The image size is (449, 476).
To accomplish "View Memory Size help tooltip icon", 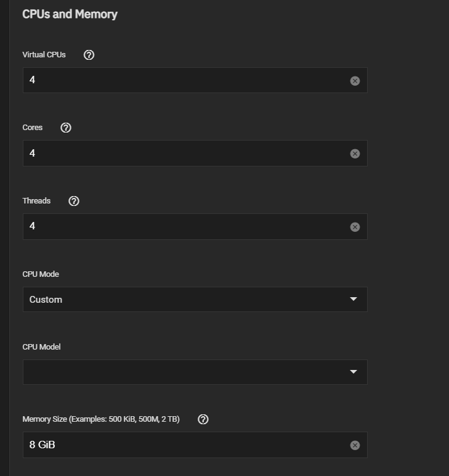I will 203,419.
